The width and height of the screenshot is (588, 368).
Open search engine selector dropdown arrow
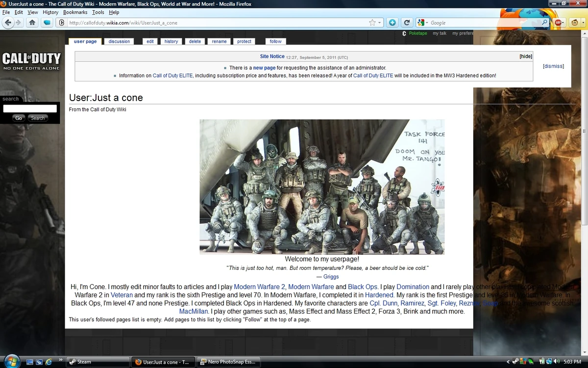(x=427, y=23)
